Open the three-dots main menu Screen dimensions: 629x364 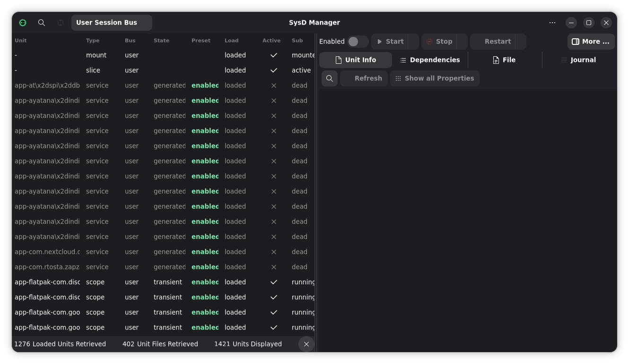(x=552, y=23)
